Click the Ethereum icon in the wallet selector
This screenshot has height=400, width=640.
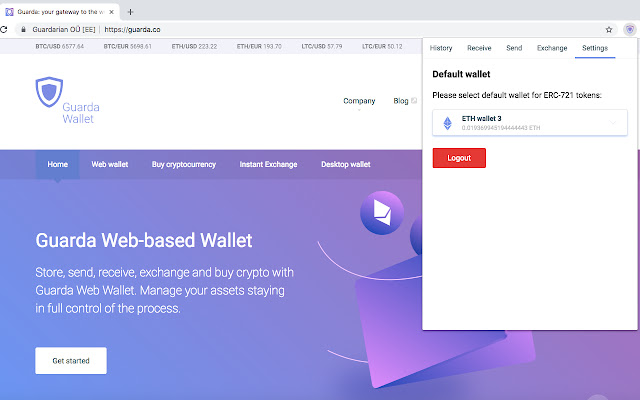[447, 123]
